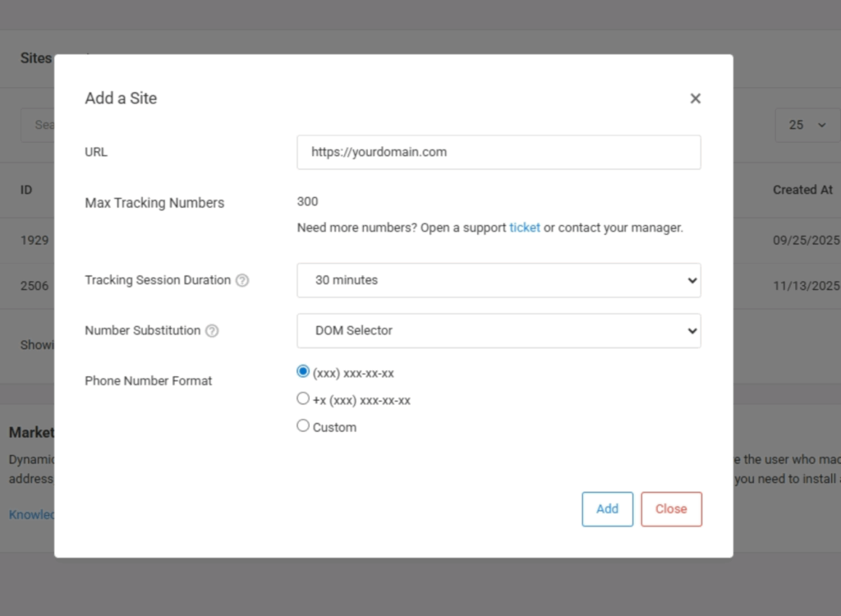Image resolution: width=841 pixels, height=616 pixels.
Task: Sort by the ID column header
Action: coord(26,190)
